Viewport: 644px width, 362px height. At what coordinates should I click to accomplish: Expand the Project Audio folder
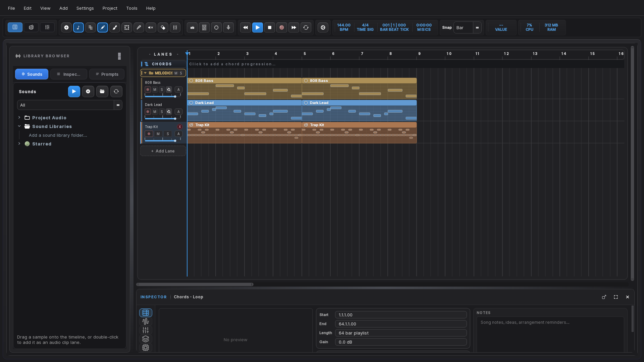[19, 118]
